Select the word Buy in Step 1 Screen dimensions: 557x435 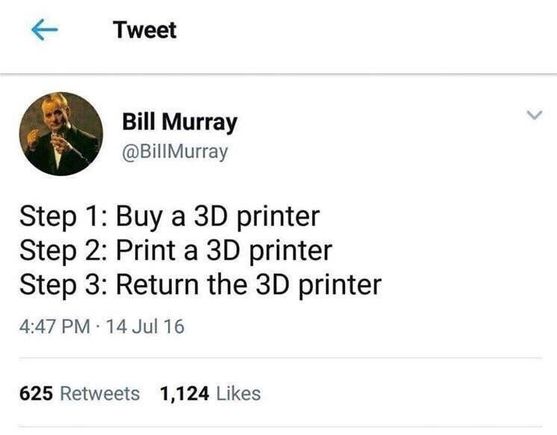(139, 217)
